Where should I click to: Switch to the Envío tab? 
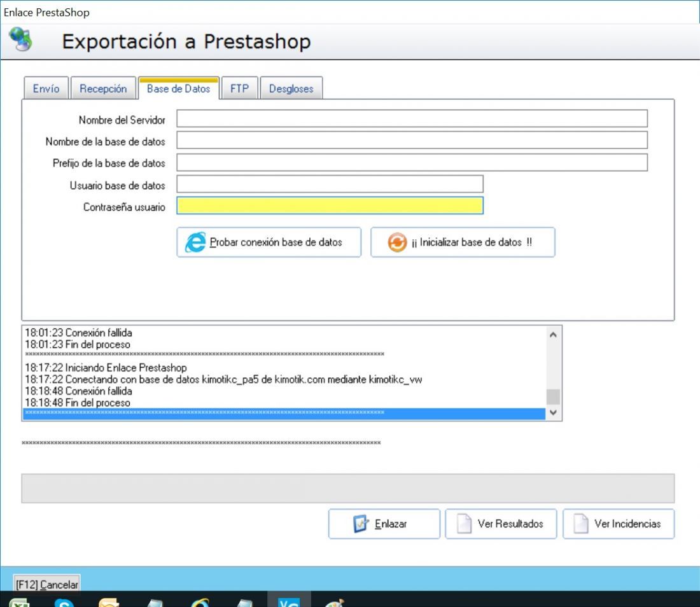click(x=46, y=88)
